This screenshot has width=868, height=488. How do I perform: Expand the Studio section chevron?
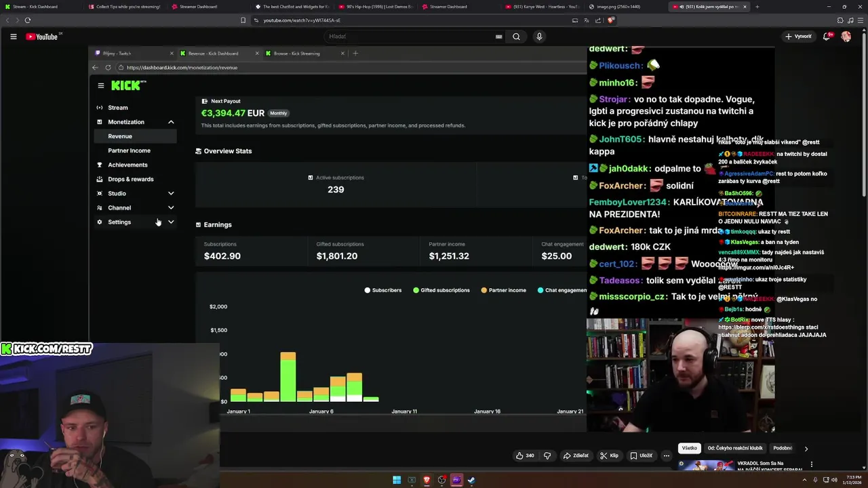coord(171,194)
